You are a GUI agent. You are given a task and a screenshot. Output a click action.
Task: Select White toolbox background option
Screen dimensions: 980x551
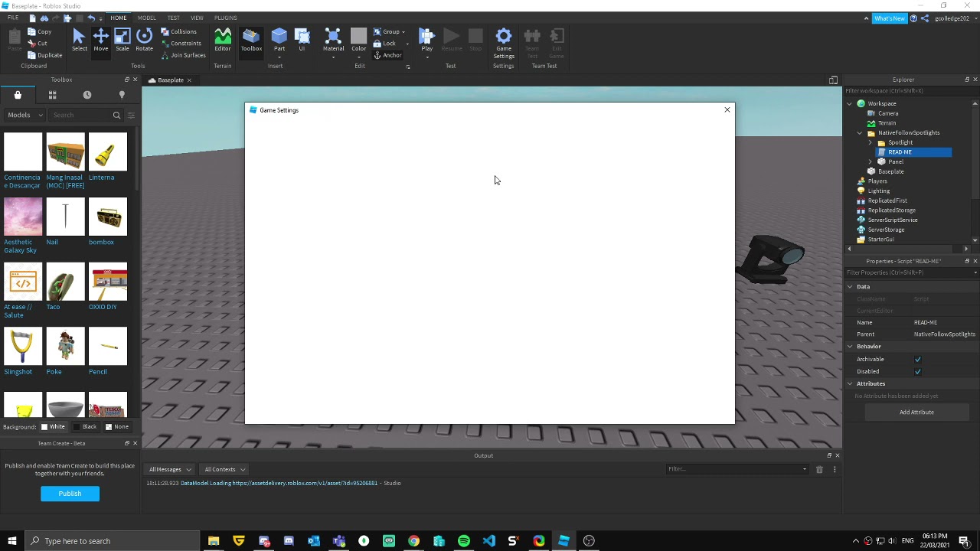click(53, 427)
